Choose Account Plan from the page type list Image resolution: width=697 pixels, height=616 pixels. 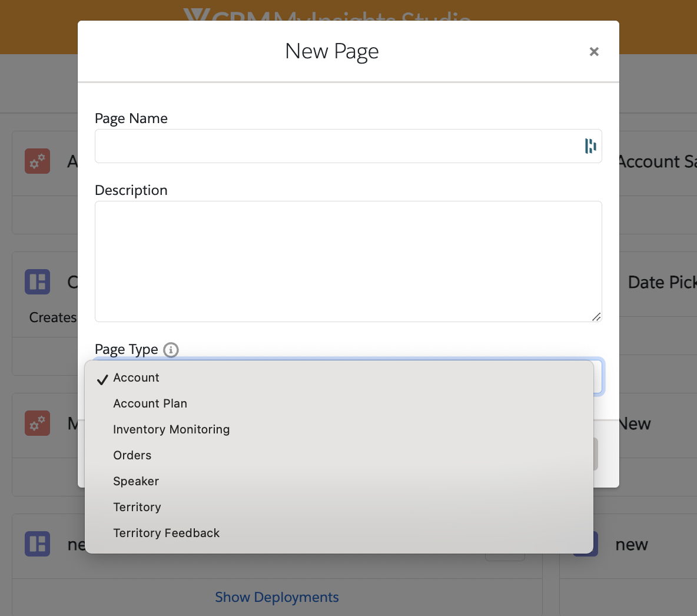click(x=150, y=404)
